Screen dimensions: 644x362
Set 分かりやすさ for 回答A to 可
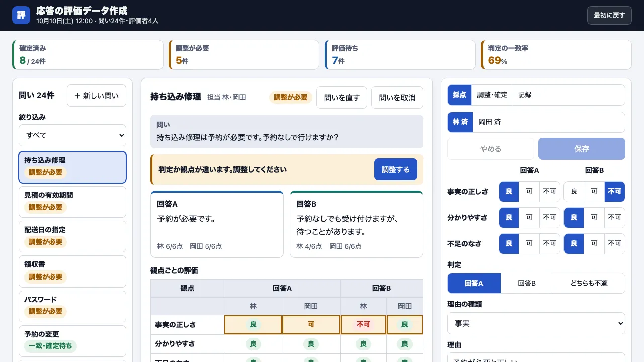pyautogui.click(x=529, y=218)
